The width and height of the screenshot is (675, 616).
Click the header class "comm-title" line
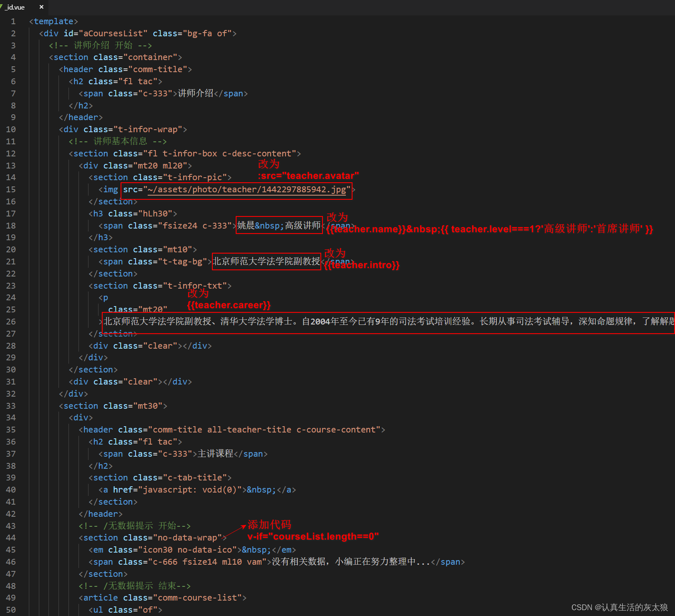(x=126, y=69)
